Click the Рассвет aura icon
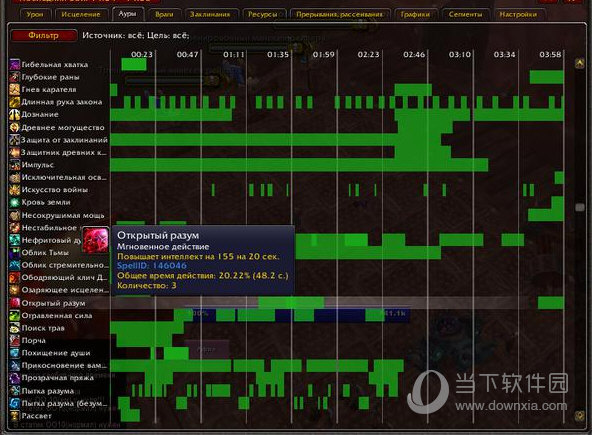Viewport: 592px width, 435px height. (x=14, y=416)
